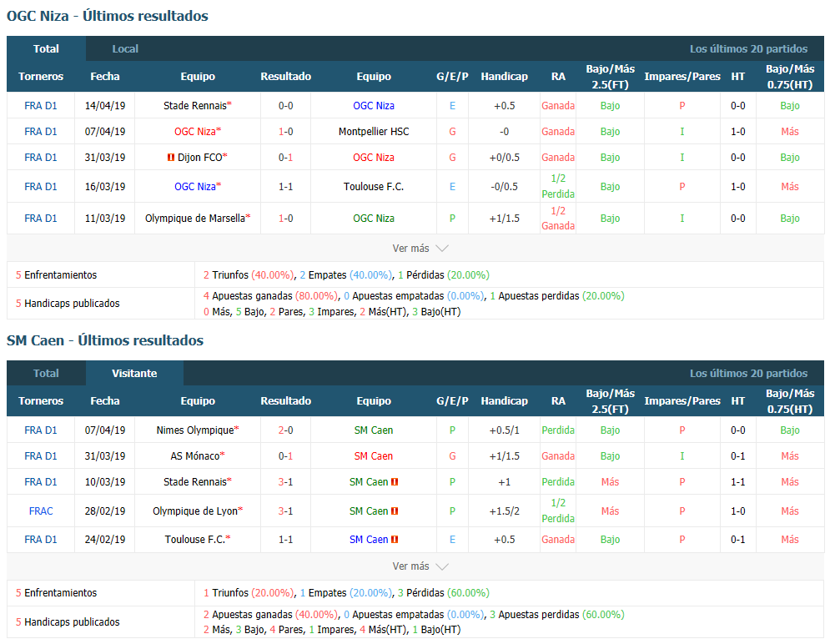Click blue OGC Niza in Stade Rennais row
830x644 pixels.
point(374,106)
